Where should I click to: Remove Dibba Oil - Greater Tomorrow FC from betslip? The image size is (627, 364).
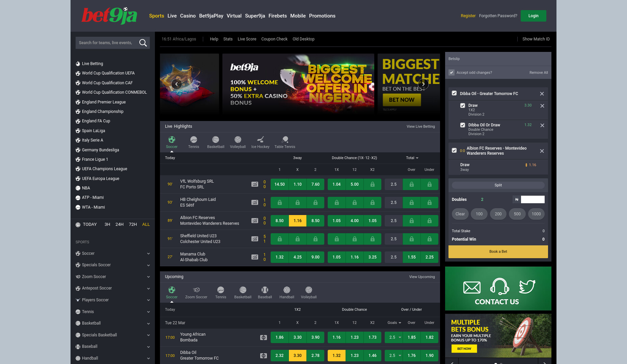pos(542,94)
